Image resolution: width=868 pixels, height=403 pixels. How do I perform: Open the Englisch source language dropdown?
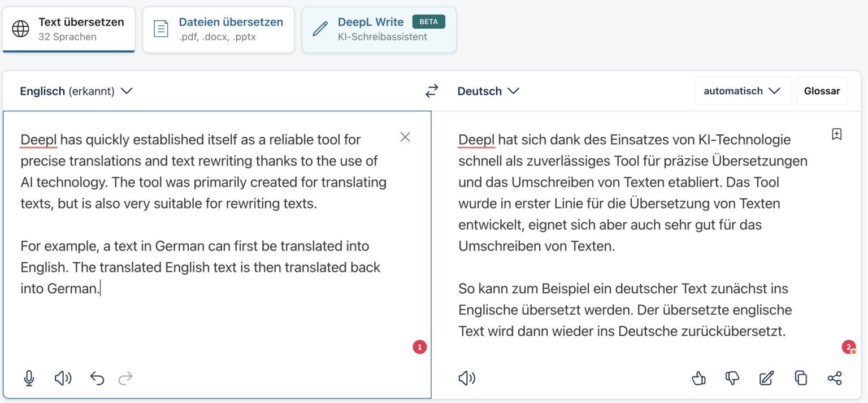tap(76, 91)
